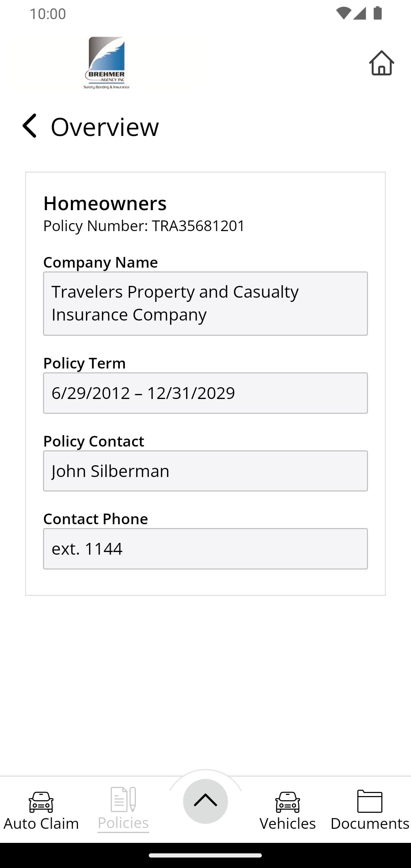Expand the bottom menu with up chevron
Image resolution: width=411 pixels, height=868 pixels.
click(x=205, y=801)
